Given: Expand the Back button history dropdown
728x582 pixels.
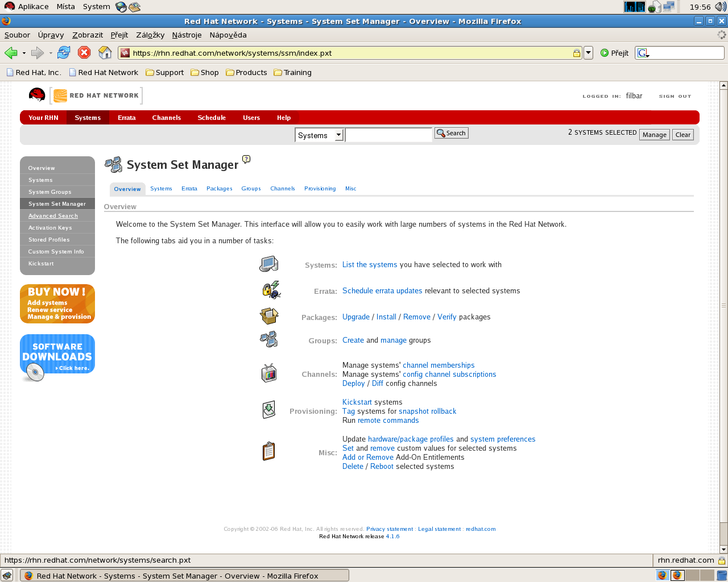Looking at the screenshot, I should 24,53.
